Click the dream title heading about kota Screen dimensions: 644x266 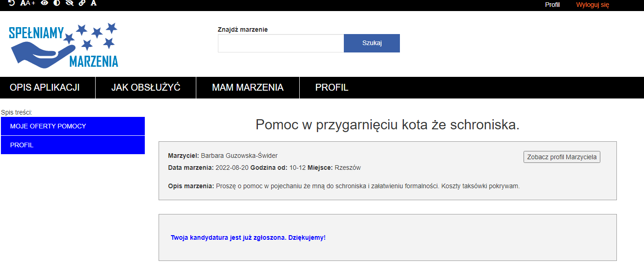click(x=387, y=125)
